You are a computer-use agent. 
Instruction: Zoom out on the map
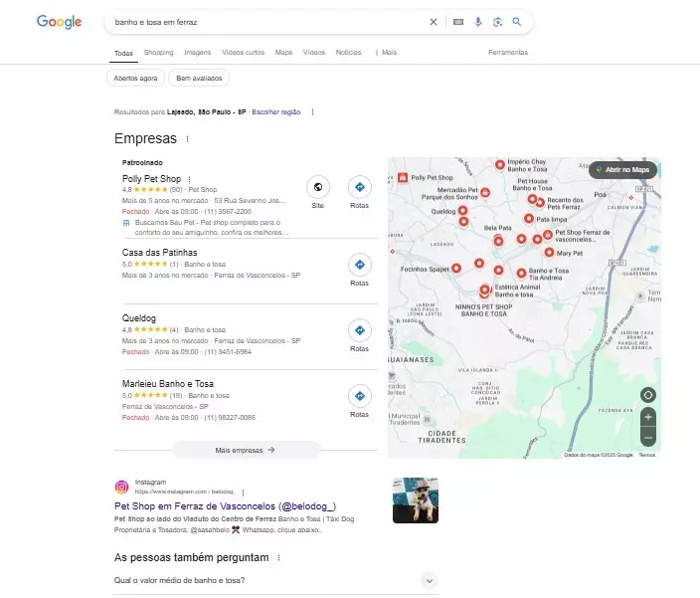click(x=648, y=438)
